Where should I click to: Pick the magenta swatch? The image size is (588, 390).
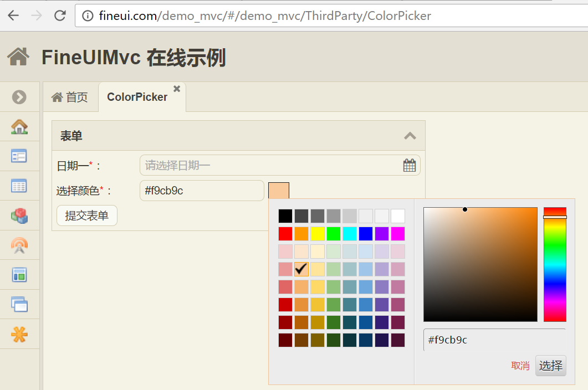(398, 234)
